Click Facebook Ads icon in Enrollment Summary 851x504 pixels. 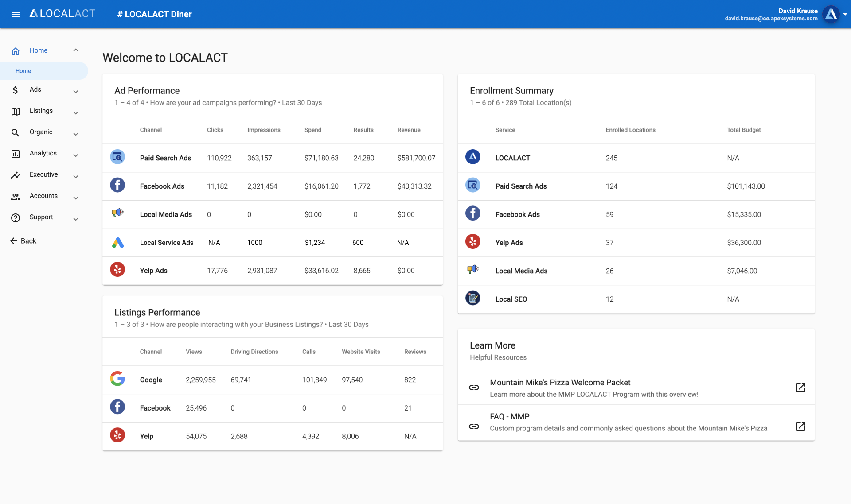coord(473,213)
